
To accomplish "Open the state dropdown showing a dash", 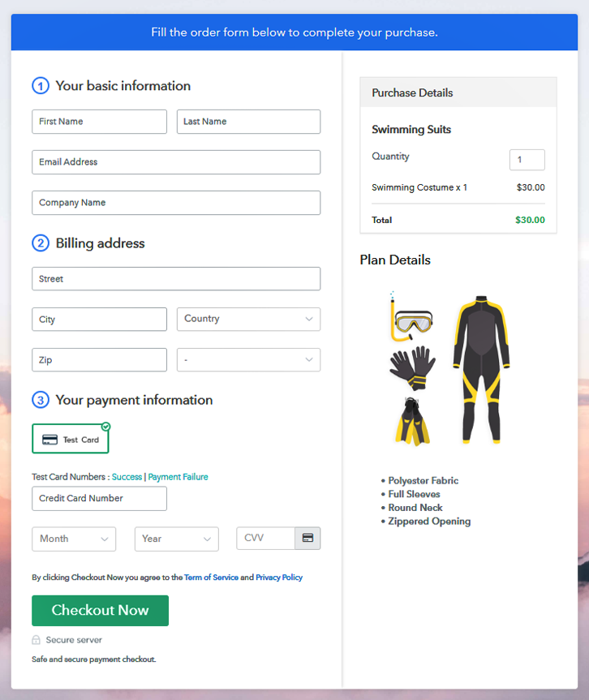I will pyautogui.click(x=248, y=360).
